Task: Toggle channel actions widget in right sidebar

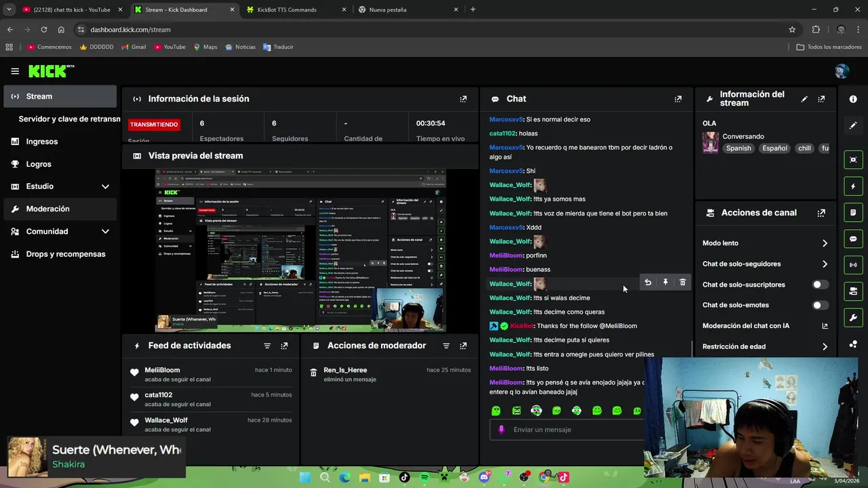Action: [x=853, y=291]
